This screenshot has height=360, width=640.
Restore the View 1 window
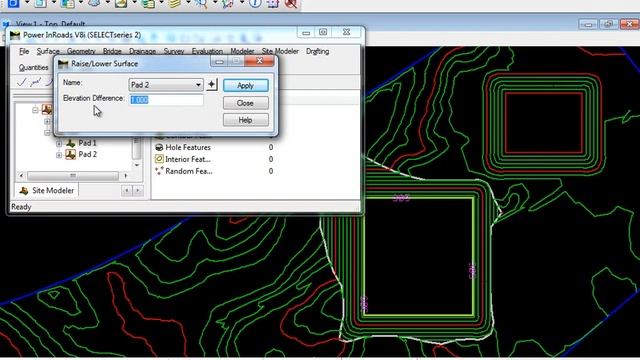[608, 24]
